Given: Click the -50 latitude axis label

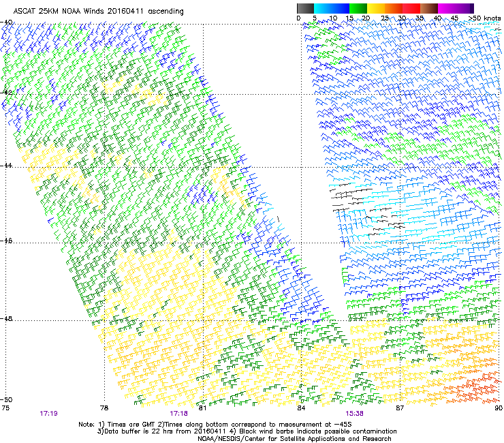Looking at the screenshot, I should point(6,399).
